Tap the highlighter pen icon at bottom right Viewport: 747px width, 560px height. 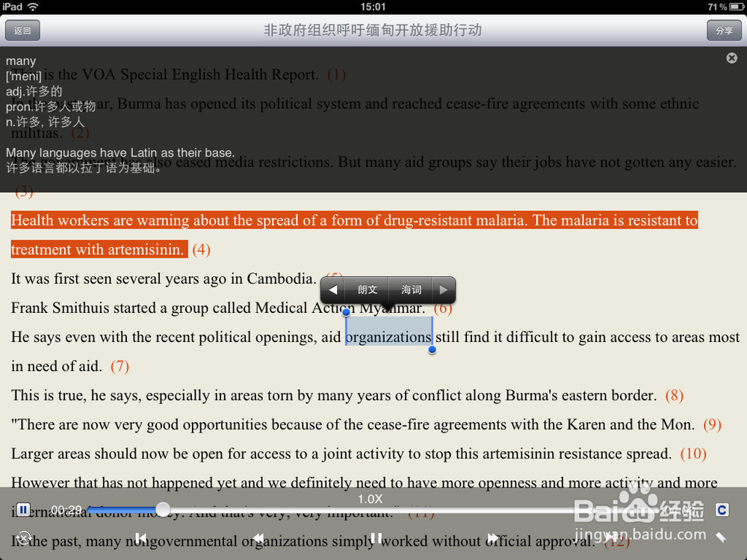722,537
